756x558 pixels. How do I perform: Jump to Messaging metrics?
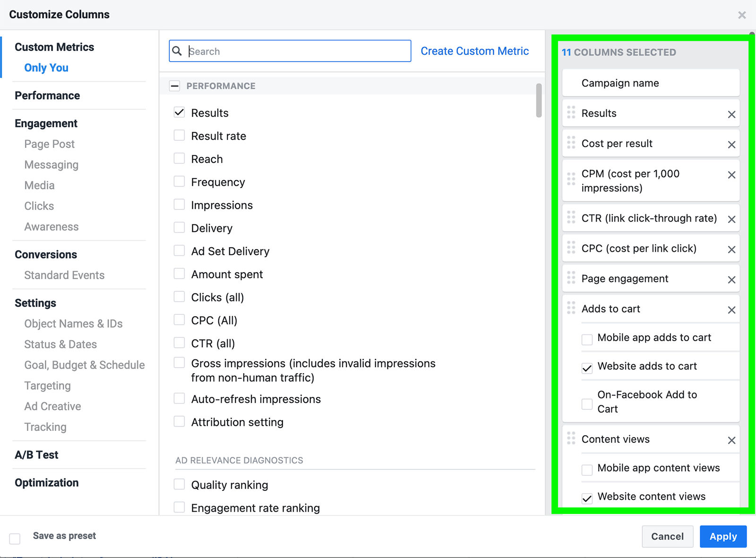52,165
